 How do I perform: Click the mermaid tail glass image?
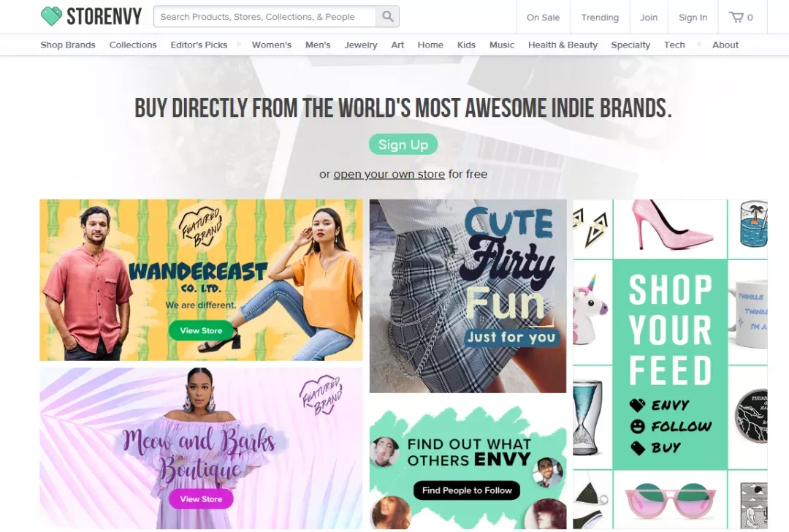(x=592, y=417)
